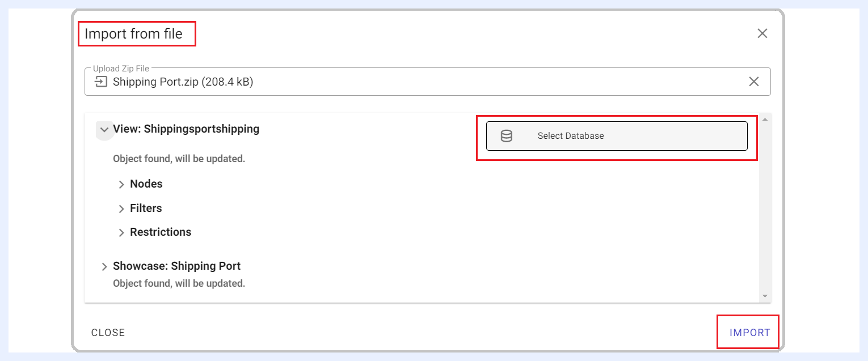The height and width of the screenshot is (361, 868).
Task: Expand the Restrictions tree item
Action: pos(121,233)
